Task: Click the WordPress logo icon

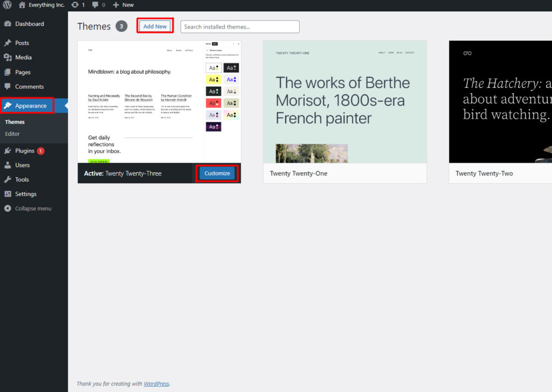Action: click(8, 5)
